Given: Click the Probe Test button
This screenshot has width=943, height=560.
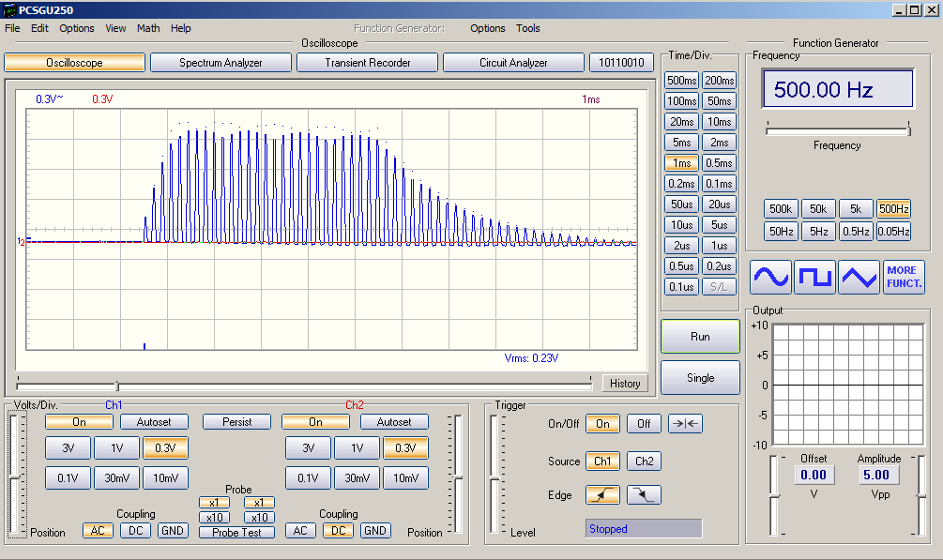Looking at the screenshot, I should 237,533.
